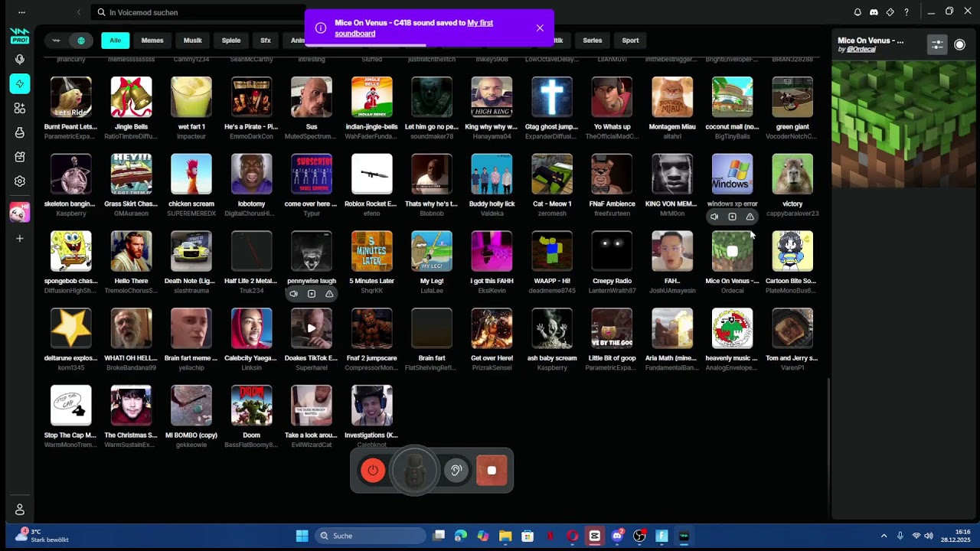The height and width of the screenshot is (551, 980).
Task: Open the Soundboard lightning icon in sidebar
Action: tap(20, 83)
